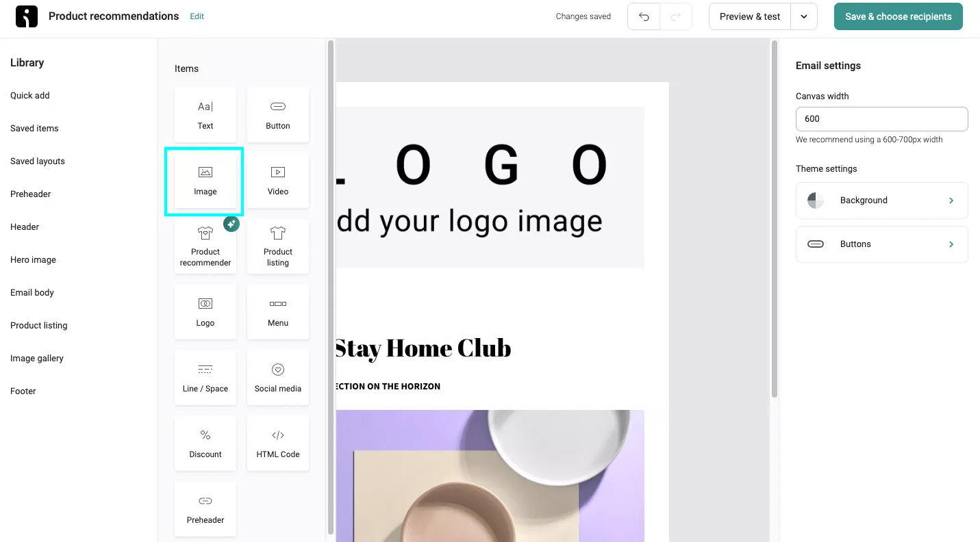Click the Redo arrow icon
Image resolution: width=980 pixels, height=542 pixels.
[676, 16]
